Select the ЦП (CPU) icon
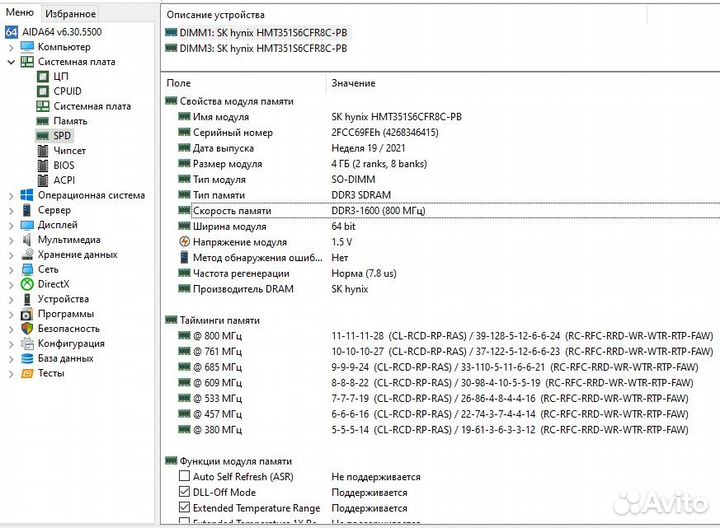This screenshot has width=720, height=528. pyautogui.click(x=43, y=76)
